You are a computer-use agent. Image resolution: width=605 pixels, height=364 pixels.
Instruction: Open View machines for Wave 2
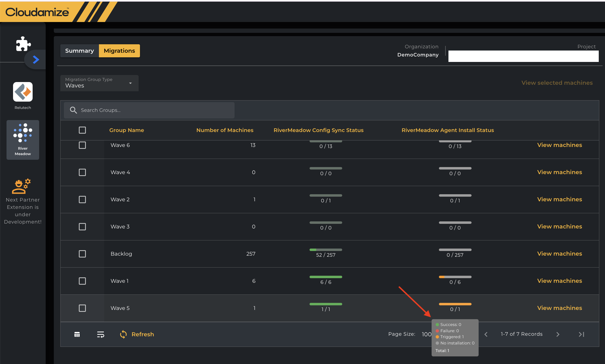(560, 199)
